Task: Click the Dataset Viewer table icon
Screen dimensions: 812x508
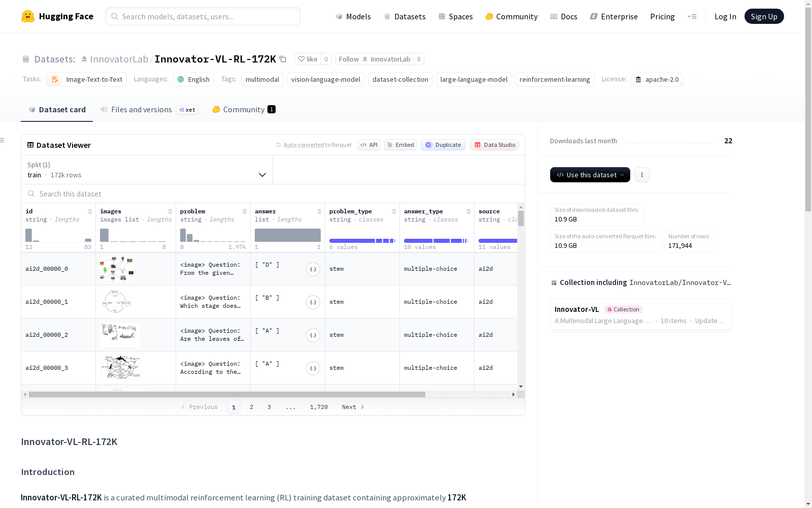Action: [30, 145]
